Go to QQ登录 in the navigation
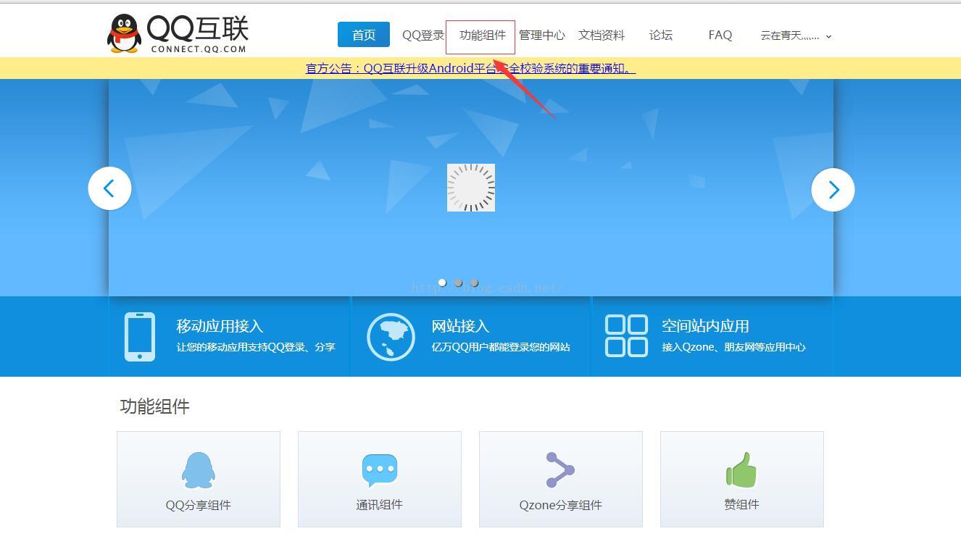The image size is (961, 560). (423, 35)
